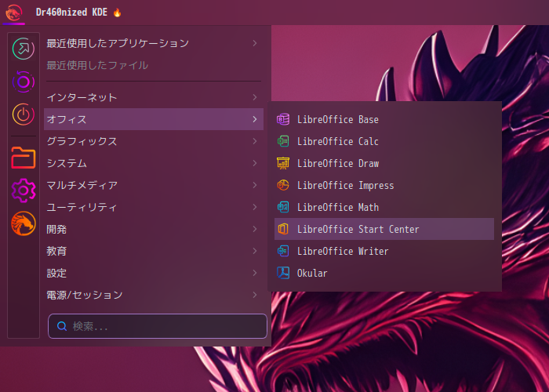
Task: Click the 検索 search input field
Action: (x=158, y=326)
